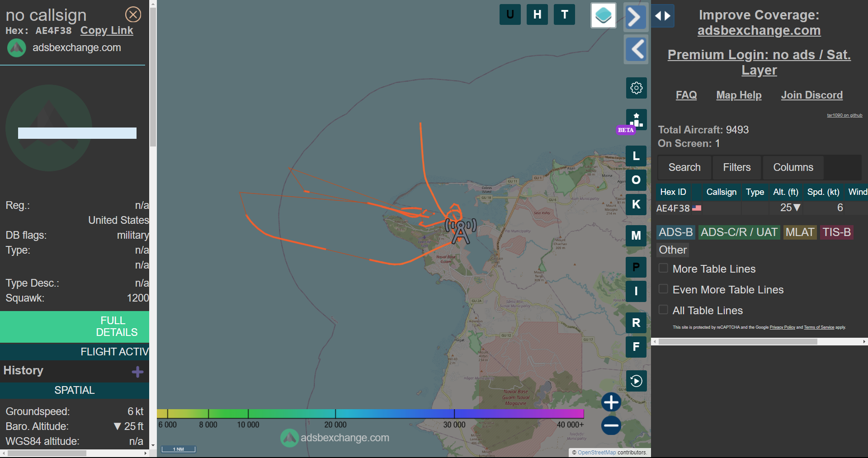This screenshot has height=458, width=868.
Task: Open the Privacy Policy link
Action: 782,327
